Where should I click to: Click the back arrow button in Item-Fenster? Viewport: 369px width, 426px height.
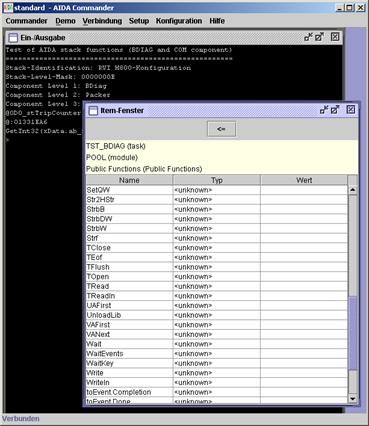tap(221, 129)
